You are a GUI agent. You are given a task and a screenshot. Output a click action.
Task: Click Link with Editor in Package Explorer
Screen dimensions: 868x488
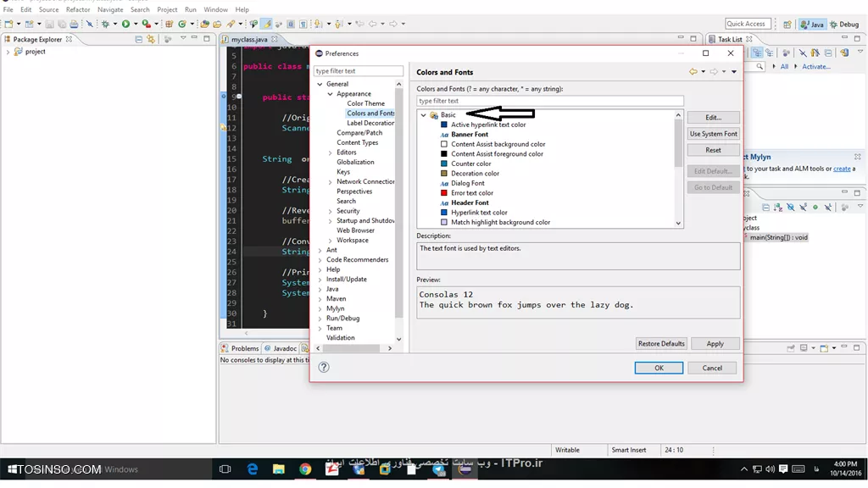(151, 39)
